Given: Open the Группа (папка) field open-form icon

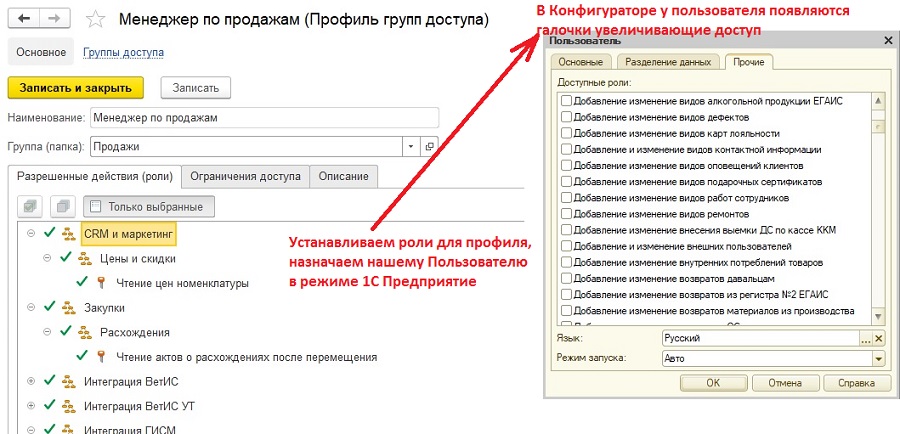Looking at the screenshot, I should [429, 146].
